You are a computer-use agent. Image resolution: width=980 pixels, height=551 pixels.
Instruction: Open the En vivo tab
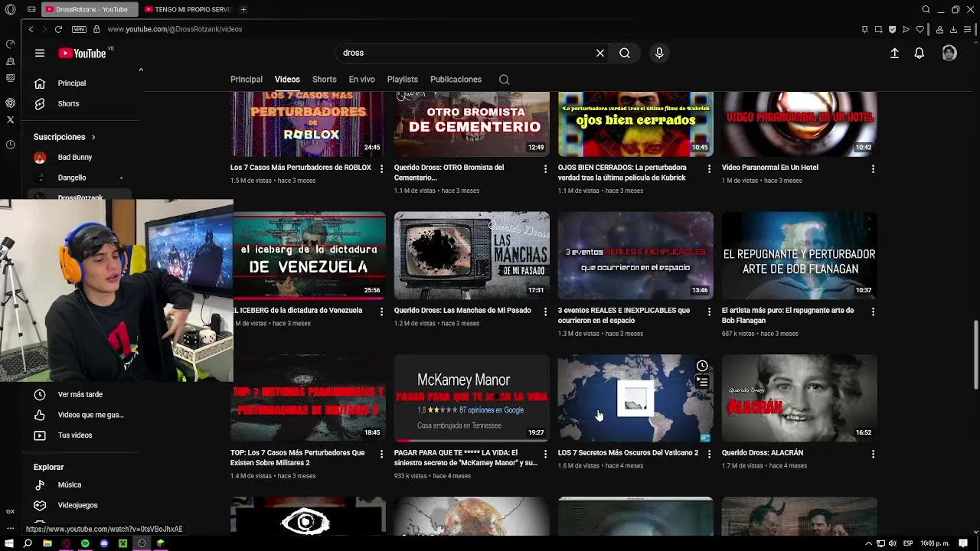click(x=361, y=80)
